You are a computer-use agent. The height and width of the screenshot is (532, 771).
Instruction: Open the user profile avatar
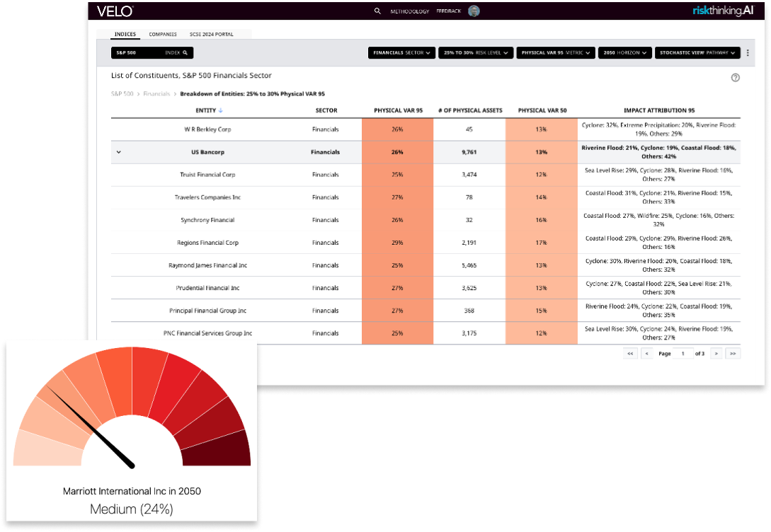pos(474,11)
